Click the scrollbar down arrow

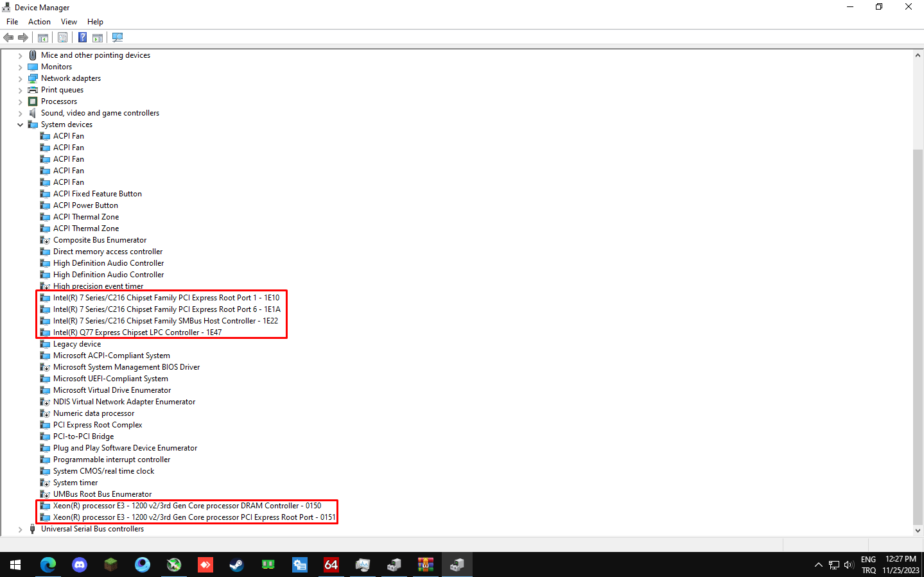918,530
